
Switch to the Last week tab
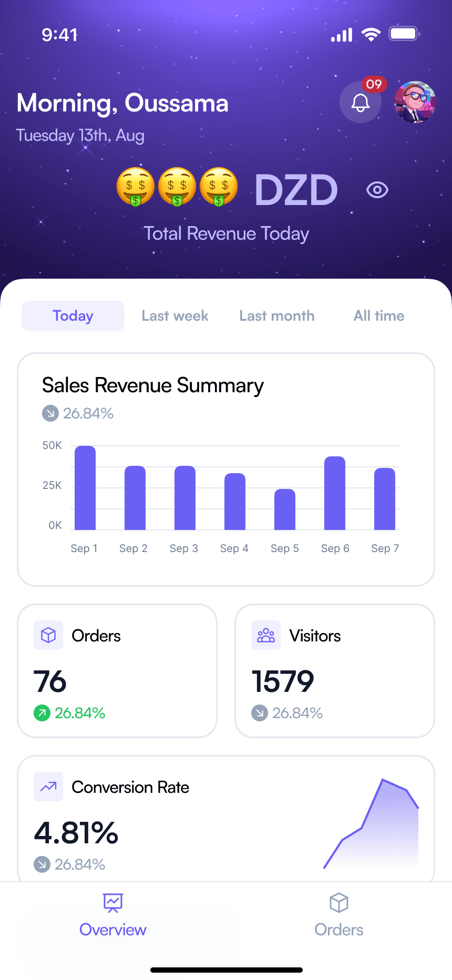[x=175, y=315]
